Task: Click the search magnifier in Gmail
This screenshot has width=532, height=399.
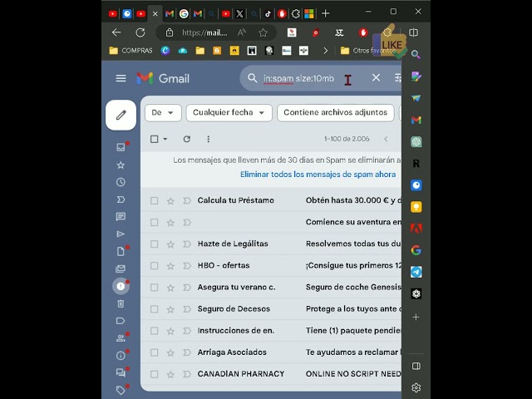Action: click(252, 78)
